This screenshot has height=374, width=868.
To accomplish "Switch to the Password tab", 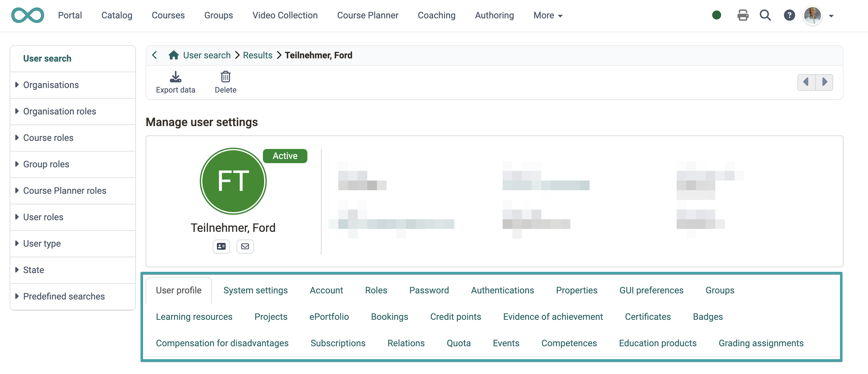I will pyautogui.click(x=429, y=290).
